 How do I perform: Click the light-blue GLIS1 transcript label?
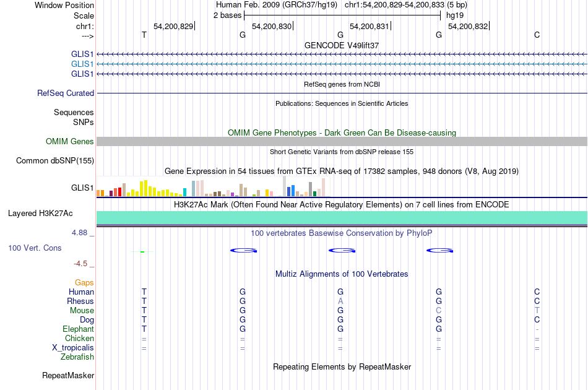(82, 64)
